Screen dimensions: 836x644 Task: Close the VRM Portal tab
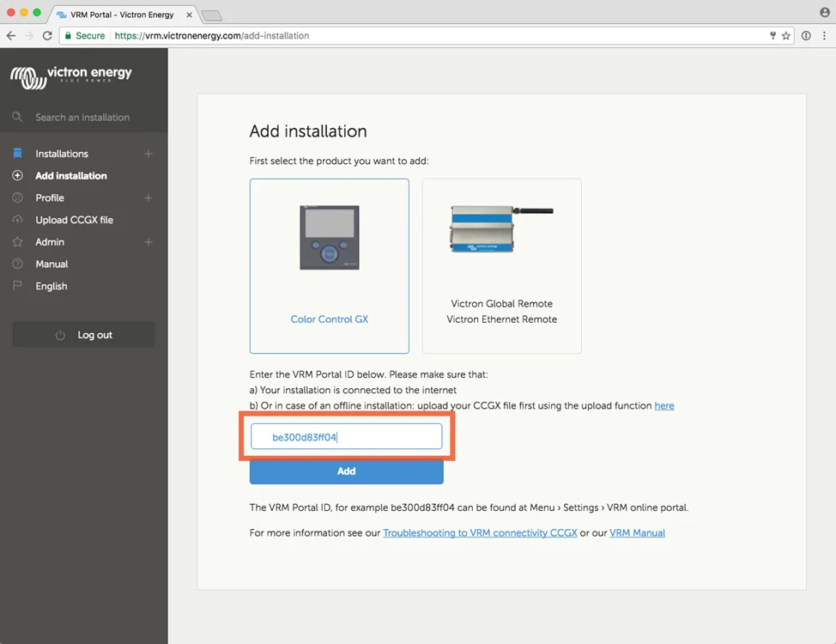pyautogui.click(x=190, y=15)
